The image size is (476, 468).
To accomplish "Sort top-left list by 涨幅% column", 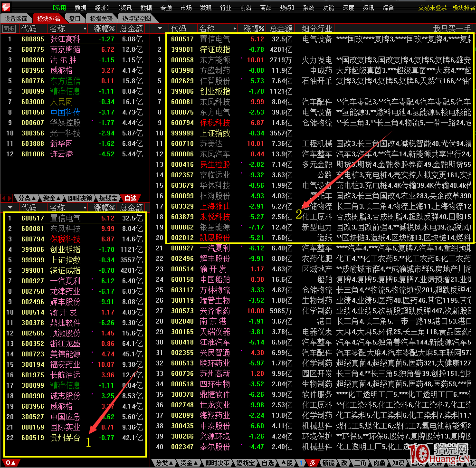I will 104,29.
